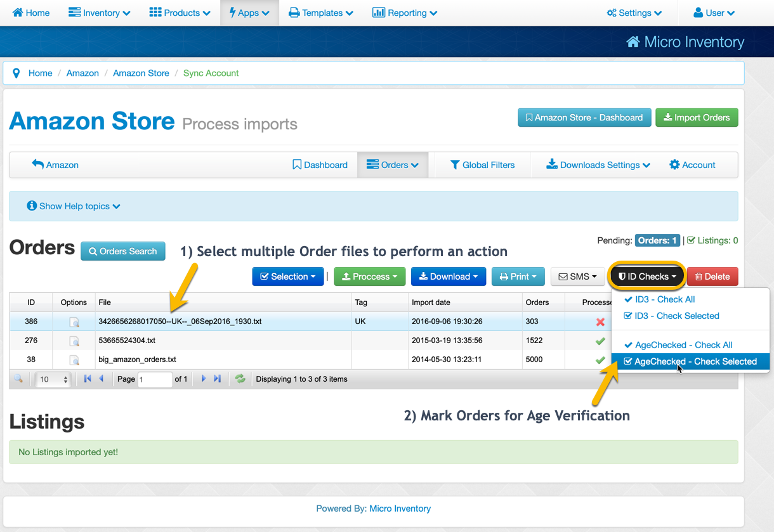This screenshot has width=774, height=532.
Task: Click the green refresh grid icon
Action: pos(240,379)
